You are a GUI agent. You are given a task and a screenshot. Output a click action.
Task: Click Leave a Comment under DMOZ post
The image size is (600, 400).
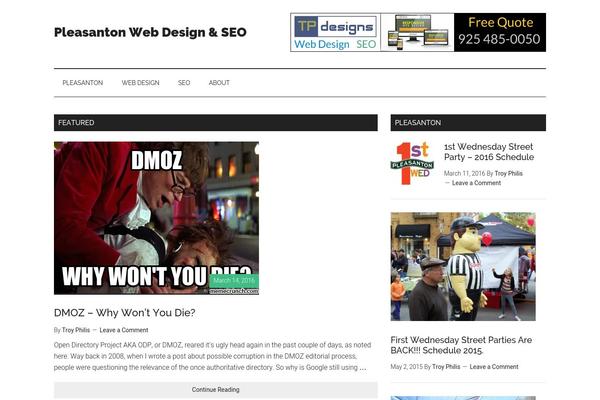[124, 330]
